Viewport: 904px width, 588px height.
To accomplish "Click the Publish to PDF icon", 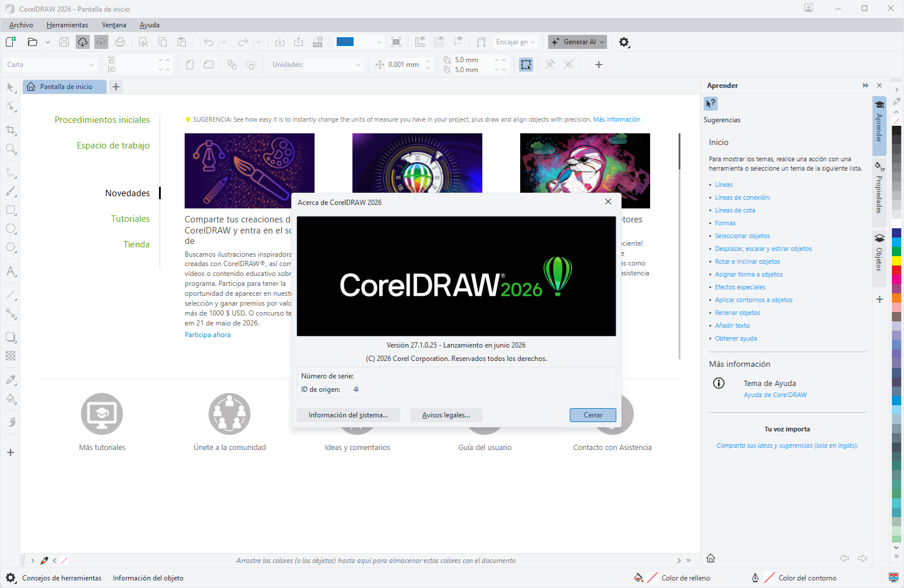I will 318,42.
